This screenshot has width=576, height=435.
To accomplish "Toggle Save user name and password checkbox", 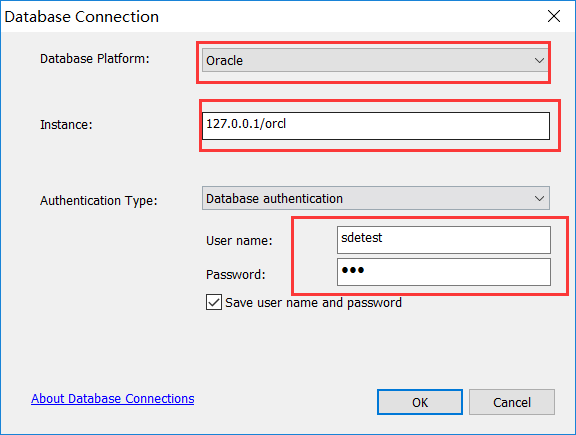I will coord(214,302).
